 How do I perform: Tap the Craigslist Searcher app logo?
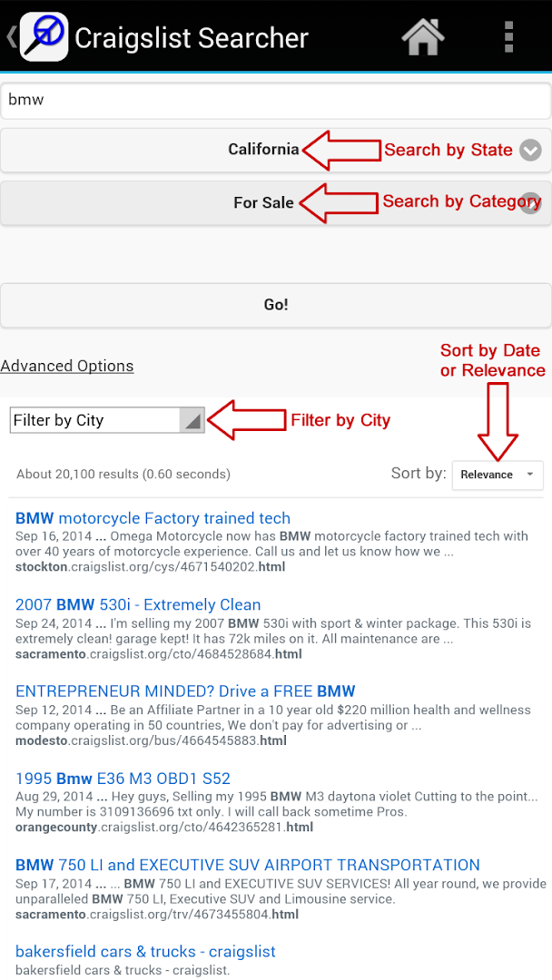(44, 37)
